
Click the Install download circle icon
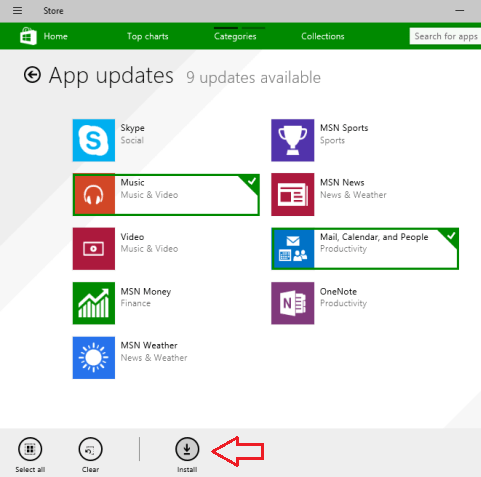click(x=187, y=449)
